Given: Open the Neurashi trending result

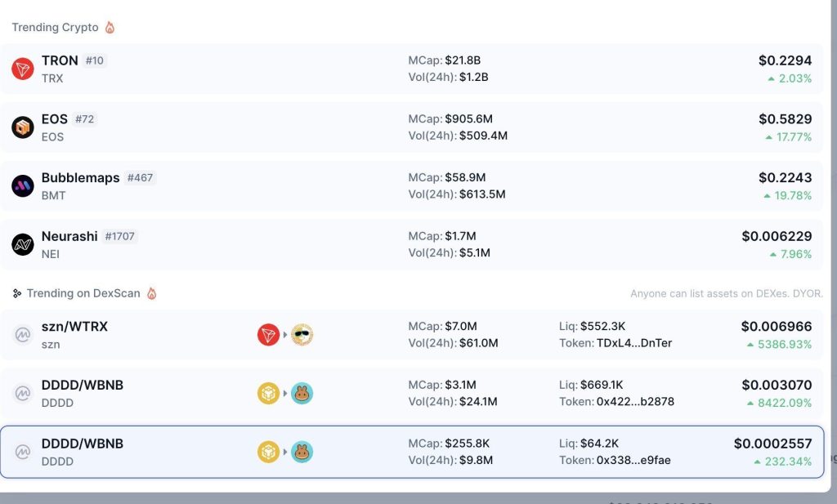Looking at the screenshot, I should (412, 245).
